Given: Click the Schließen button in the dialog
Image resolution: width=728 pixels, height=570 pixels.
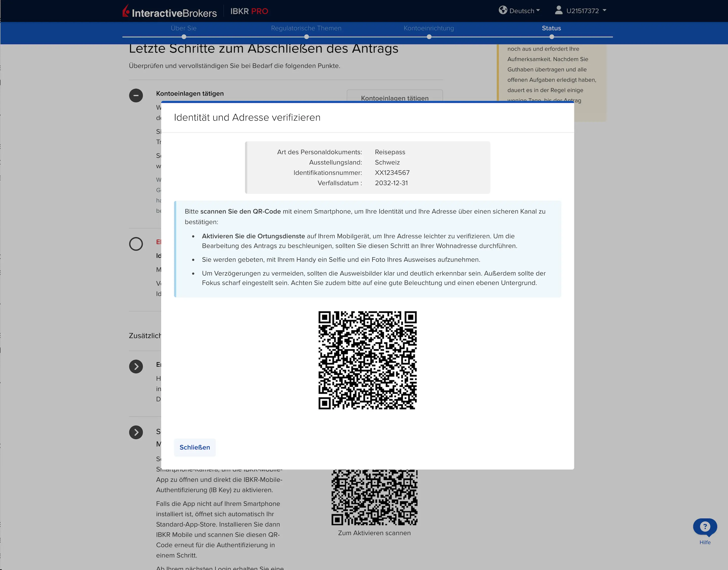Looking at the screenshot, I should click(194, 447).
